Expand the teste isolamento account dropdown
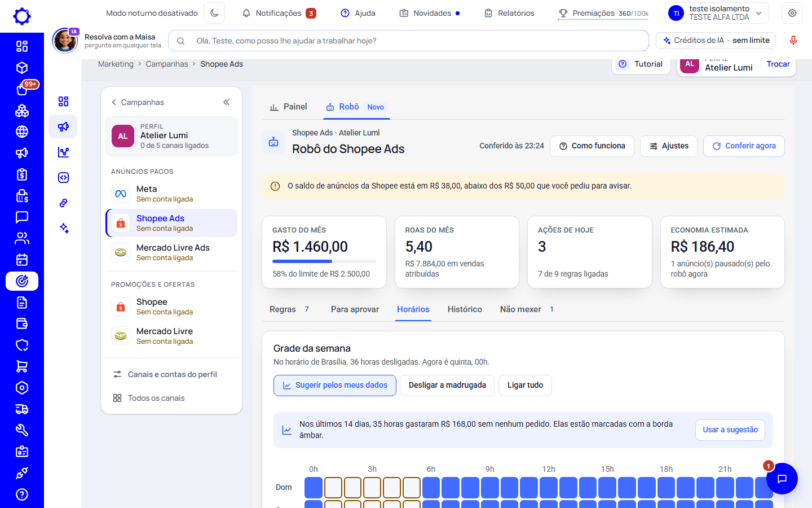Viewport: 812px width, 508px height. [717, 13]
